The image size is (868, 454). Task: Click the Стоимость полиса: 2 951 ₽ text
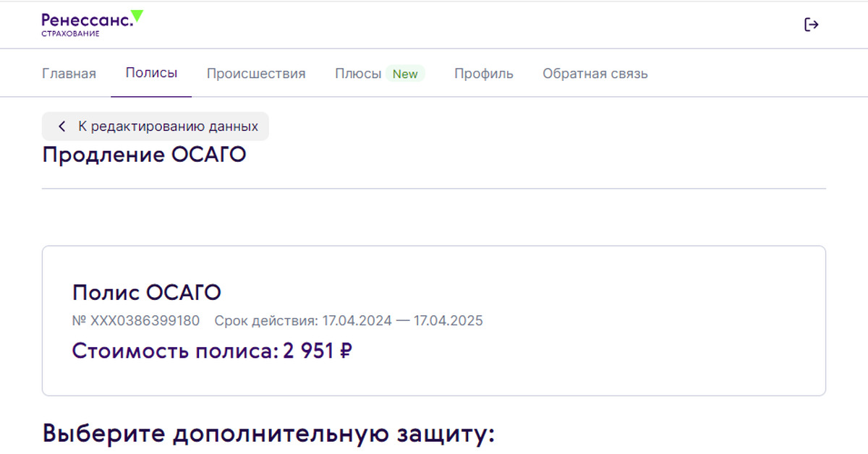point(213,351)
